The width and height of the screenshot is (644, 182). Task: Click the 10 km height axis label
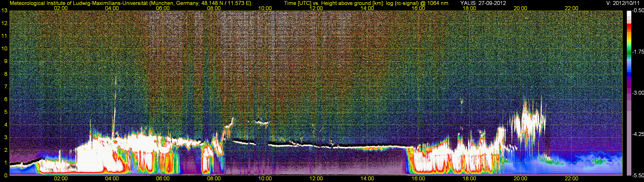(5, 49)
